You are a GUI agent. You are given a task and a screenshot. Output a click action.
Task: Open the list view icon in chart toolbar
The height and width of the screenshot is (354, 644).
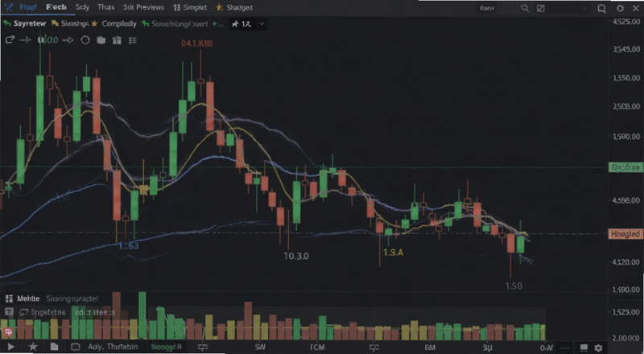[x=132, y=40]
